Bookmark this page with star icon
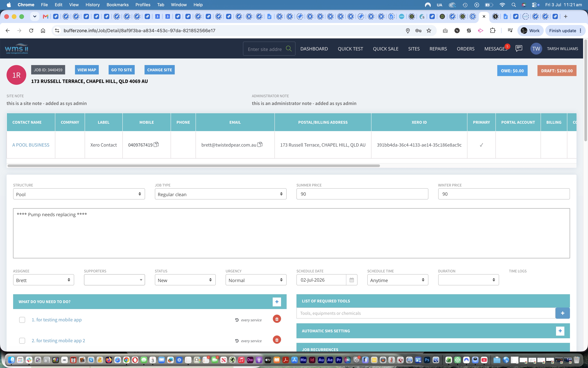 [429, 30]
